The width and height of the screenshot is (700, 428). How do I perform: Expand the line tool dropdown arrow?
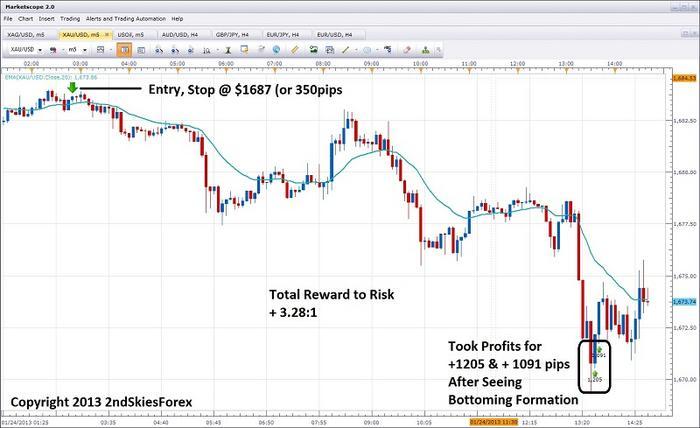(356, 50)
